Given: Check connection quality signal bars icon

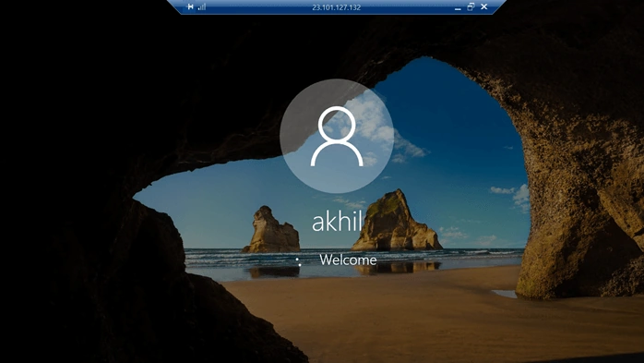Looking at the screenshot, I should click(202, 6).
